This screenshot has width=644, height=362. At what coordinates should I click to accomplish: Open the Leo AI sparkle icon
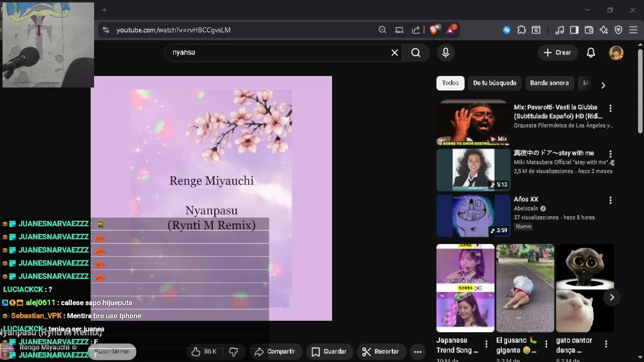[604, 30]
